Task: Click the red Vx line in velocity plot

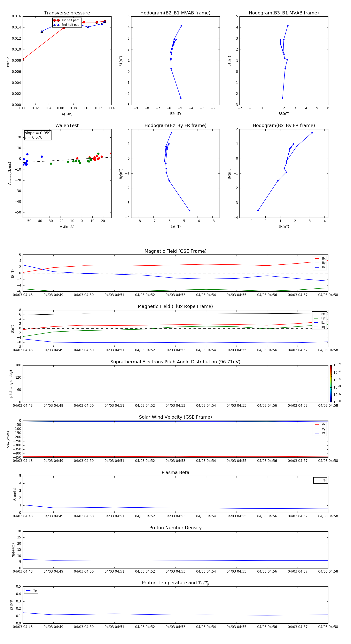Action: pos(175,456)
